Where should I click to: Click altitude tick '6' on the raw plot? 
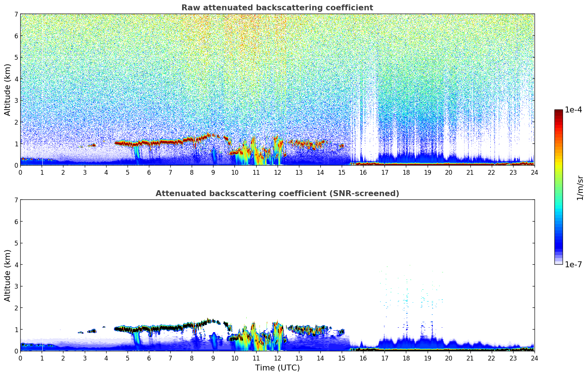16,36
